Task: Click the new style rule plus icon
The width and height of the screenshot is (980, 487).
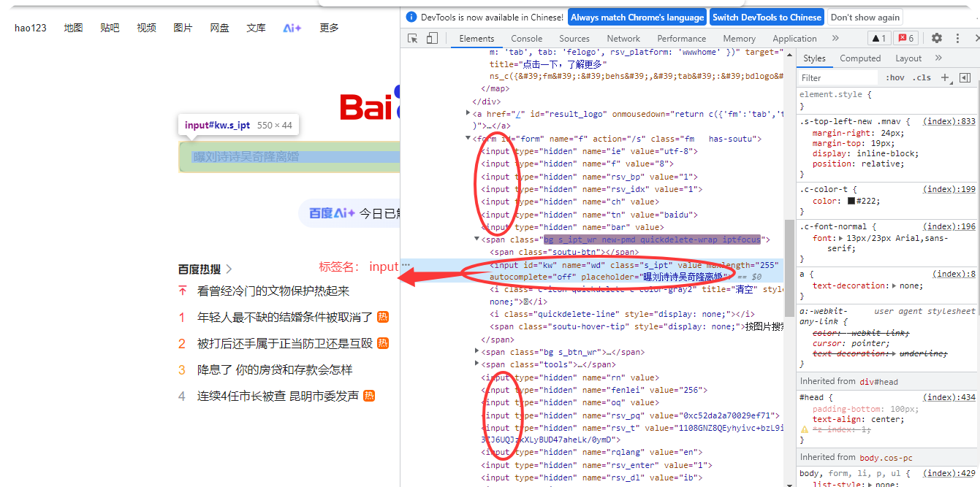Action: pyautogui.click(x=945, y=77)
